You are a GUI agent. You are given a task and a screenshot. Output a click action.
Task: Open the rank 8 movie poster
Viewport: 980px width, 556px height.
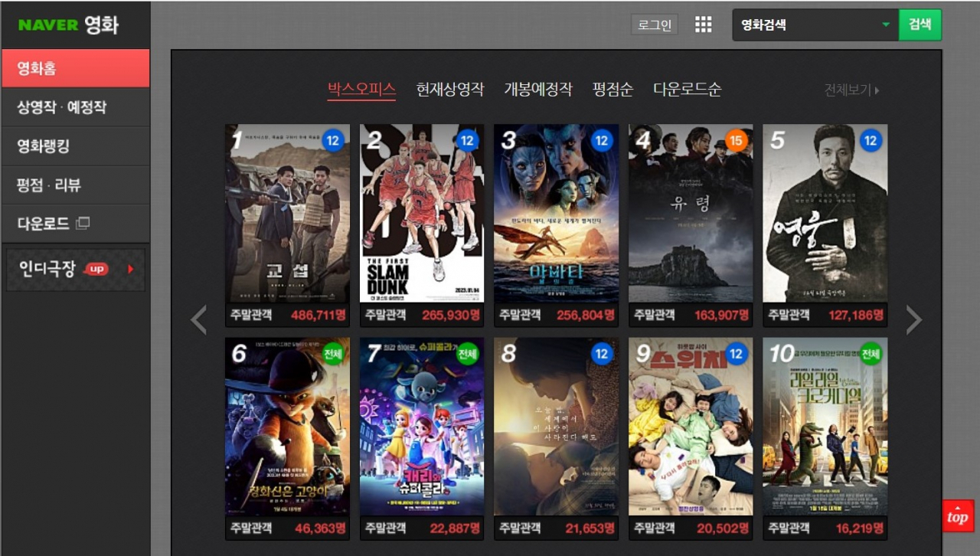coord(557,427)
